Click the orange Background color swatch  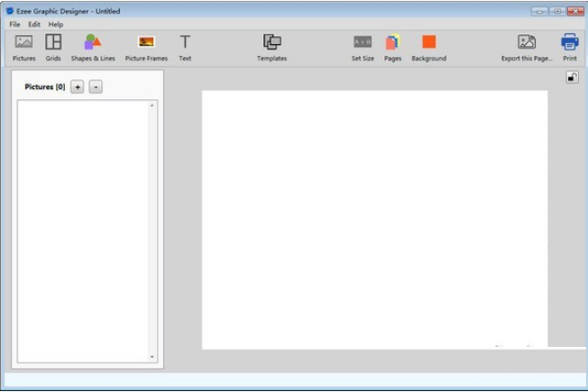tap(428, 42)
